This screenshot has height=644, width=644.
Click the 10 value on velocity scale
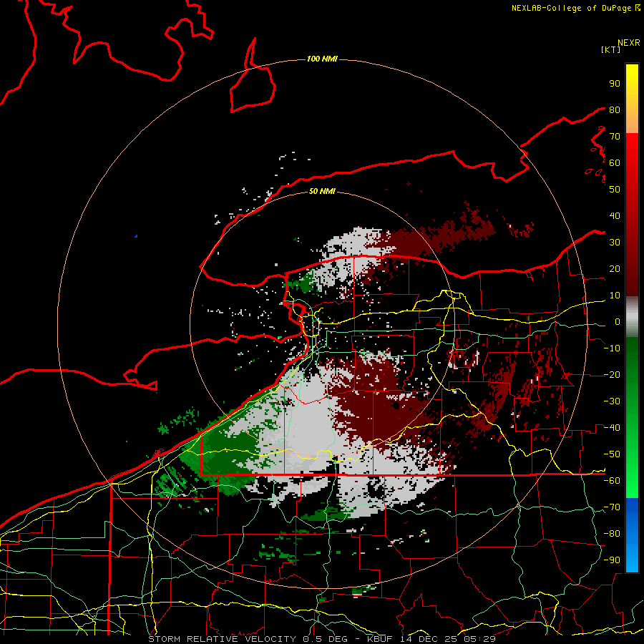click(x=615, y=296)
